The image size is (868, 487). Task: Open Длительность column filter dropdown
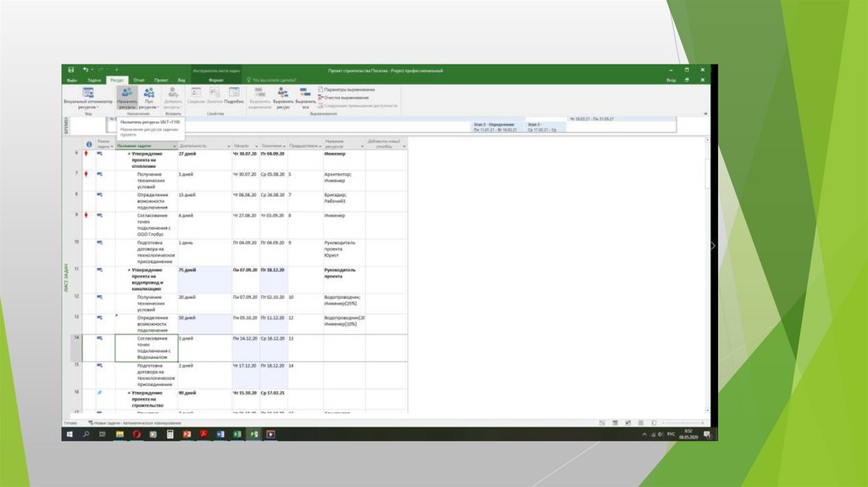click(x=228, y=146)
